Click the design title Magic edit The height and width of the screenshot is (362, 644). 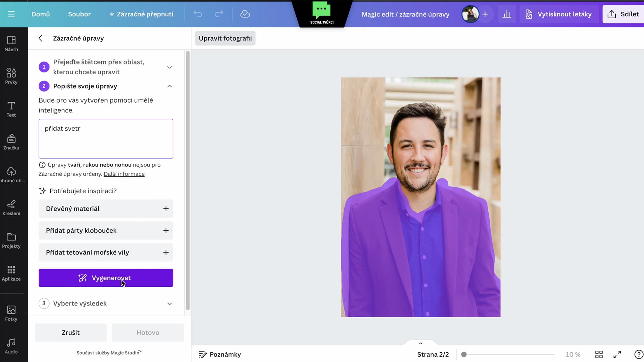405,14
